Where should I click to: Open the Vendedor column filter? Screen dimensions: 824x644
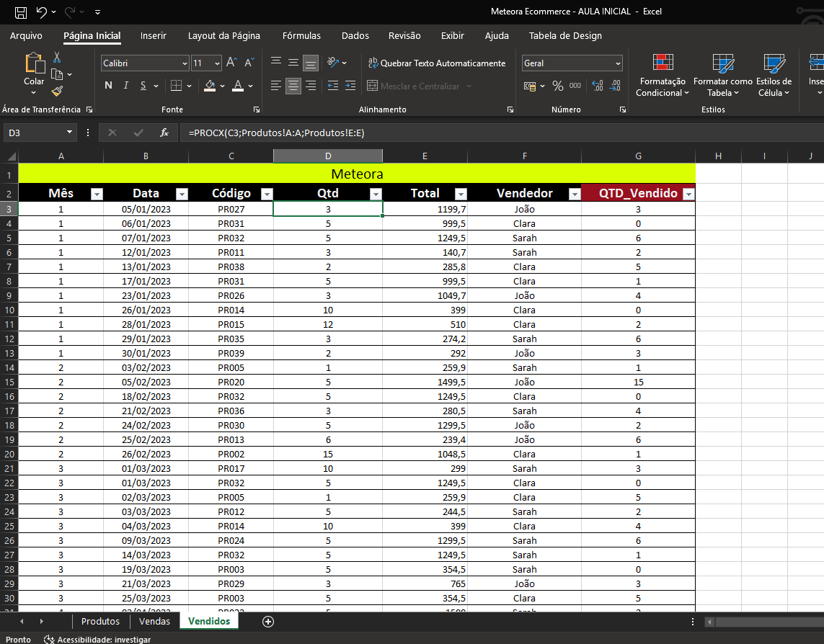[x=575, y=194]
